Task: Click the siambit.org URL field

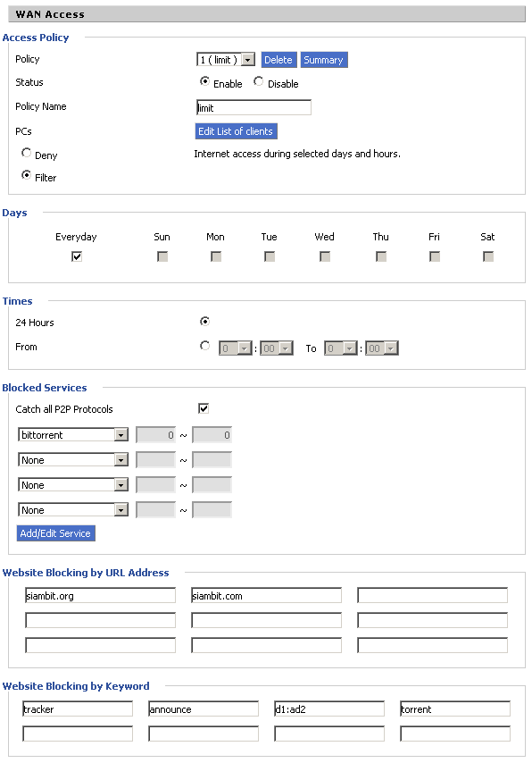Action: [x=100, y=596]
